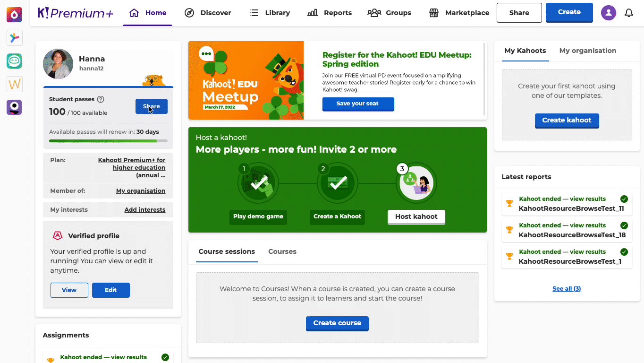Click step 3 Host kahoot circle
Viewport: 644px width, 363px height.
coord(416,183)
